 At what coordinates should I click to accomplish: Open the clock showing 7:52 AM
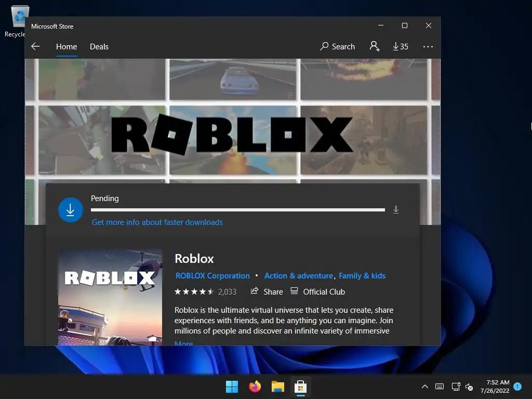click(x=495, y=387)
